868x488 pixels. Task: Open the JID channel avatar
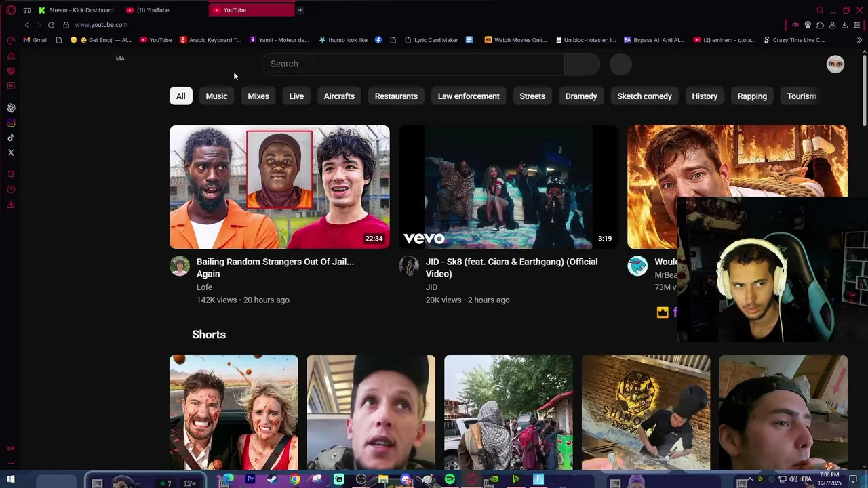point(409,266)
